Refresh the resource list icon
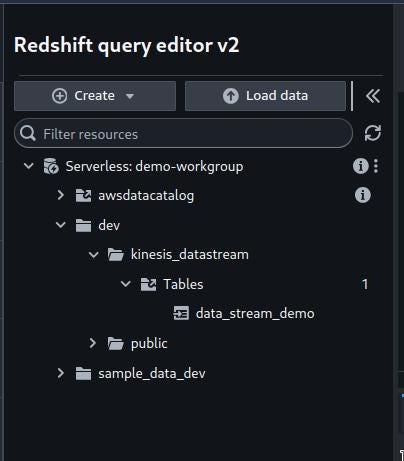 tap(373, 133)
